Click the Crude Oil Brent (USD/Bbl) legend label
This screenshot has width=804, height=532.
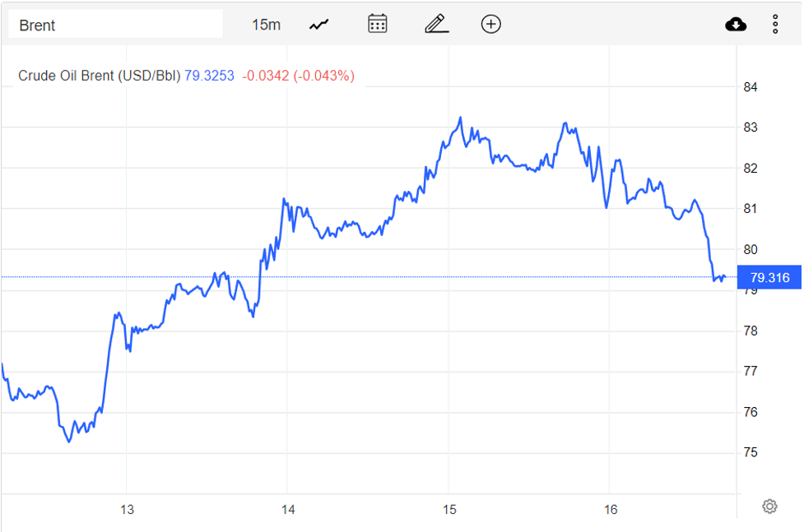click(99, 76)
